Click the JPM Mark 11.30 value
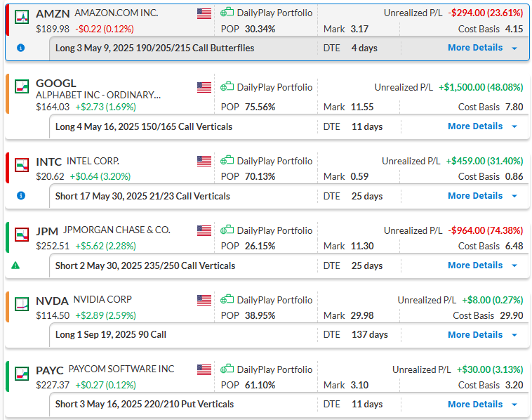The height and width of the screenshot is (420, 532). tap(362, 246)
